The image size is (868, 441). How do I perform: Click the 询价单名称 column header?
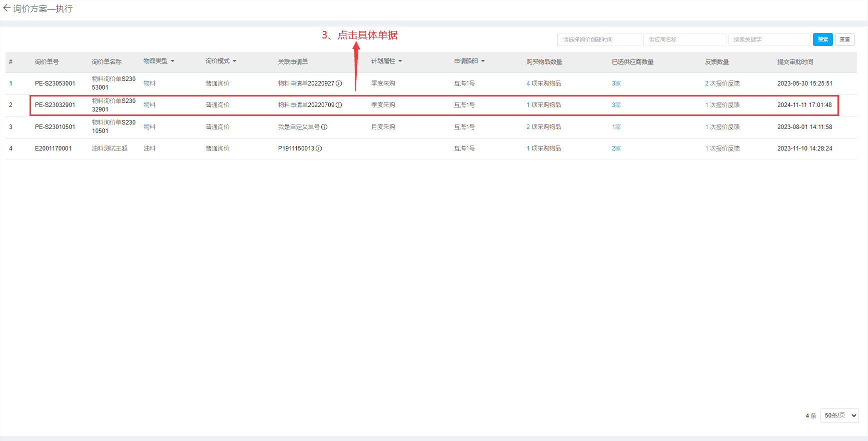point(107,62)
